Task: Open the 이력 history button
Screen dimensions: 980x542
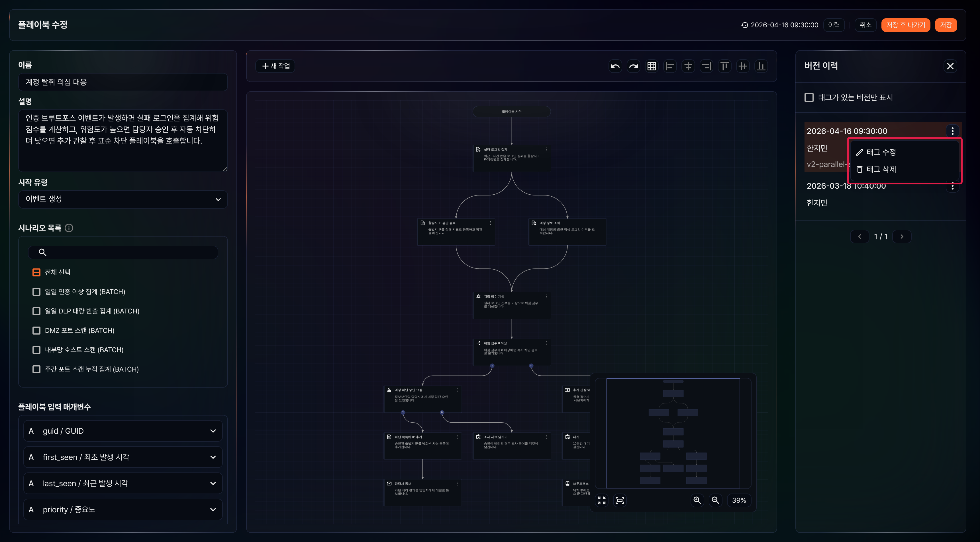Action: pos(834,25)
